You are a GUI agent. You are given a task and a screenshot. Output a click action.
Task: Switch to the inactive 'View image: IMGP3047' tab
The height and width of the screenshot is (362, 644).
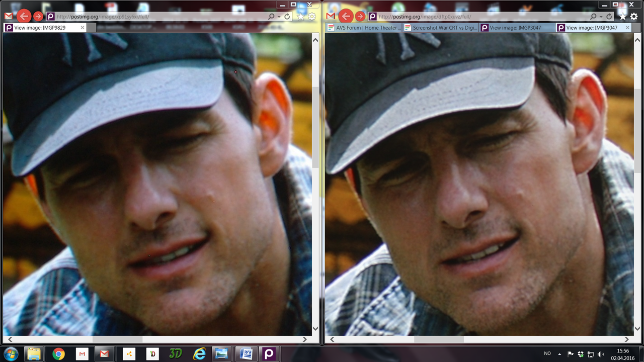click(x=517, y=28)
